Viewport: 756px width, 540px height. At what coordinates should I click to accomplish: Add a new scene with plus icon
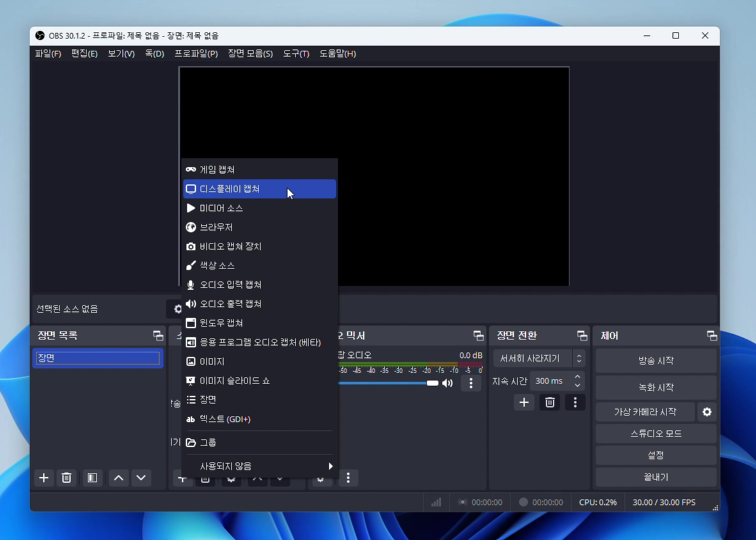(44, 478)
